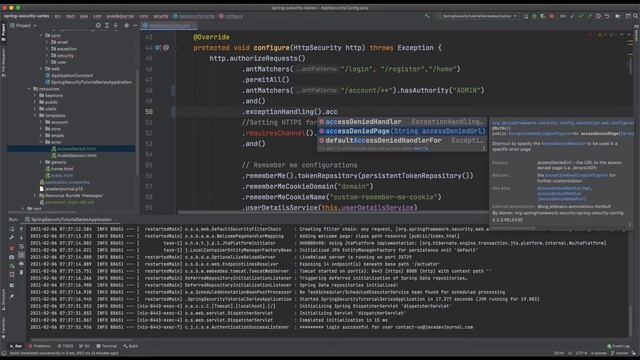Screen dimensions: 640x360
Task: Click the red stop icon in Run panel
Action: pos(11,248)
